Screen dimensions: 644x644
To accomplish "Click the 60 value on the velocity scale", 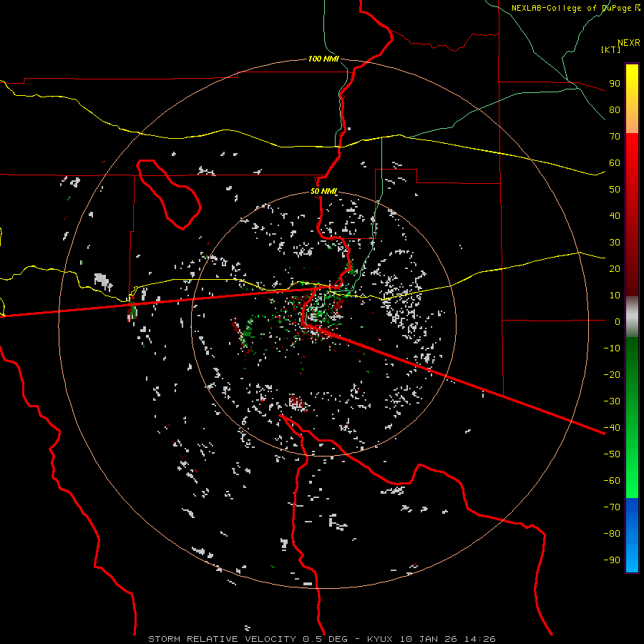I will click(x=615, y=163).
